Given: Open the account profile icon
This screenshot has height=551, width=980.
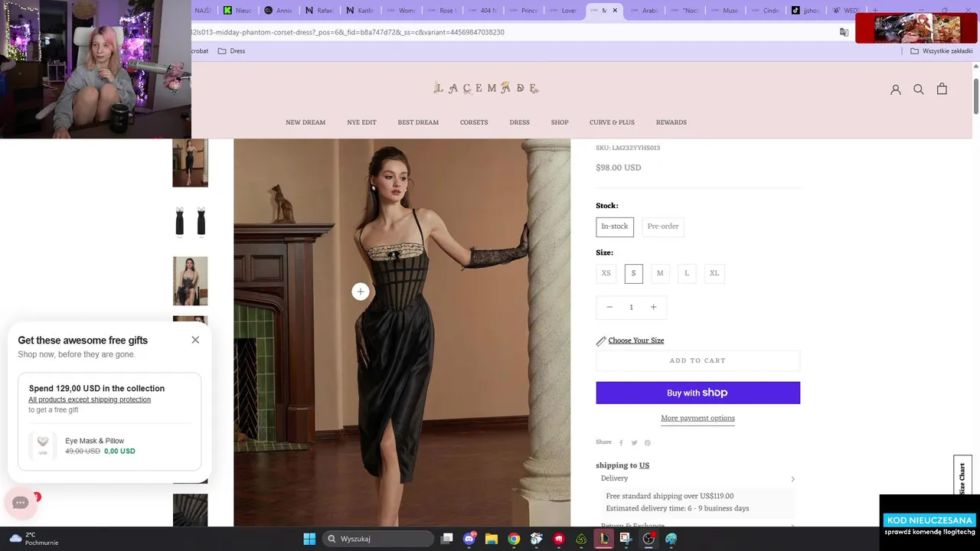Looking at the screenshot, I should (896, 90).
